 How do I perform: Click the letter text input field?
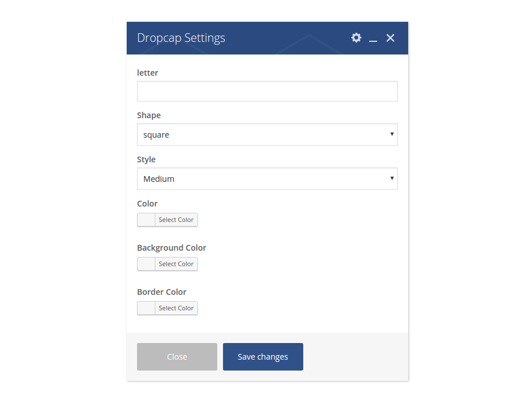pos(267,91)
